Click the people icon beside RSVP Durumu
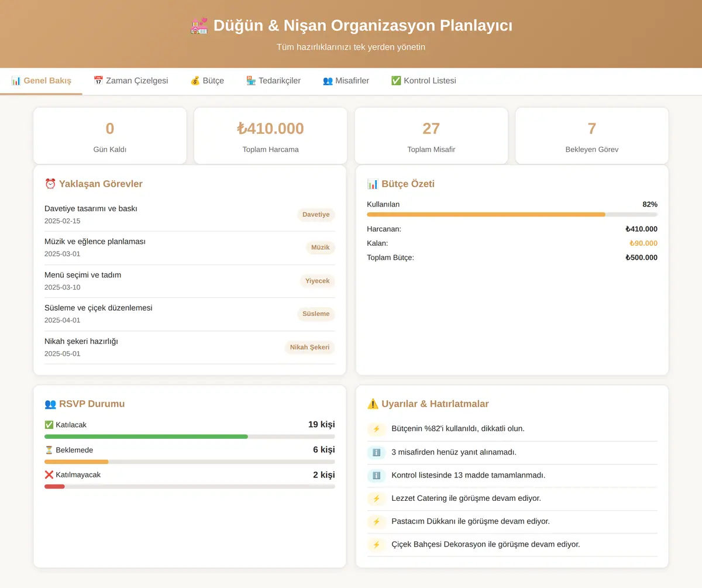Image resolution: width=702 pixels, height=588 pixels. [x=50, y=404]
